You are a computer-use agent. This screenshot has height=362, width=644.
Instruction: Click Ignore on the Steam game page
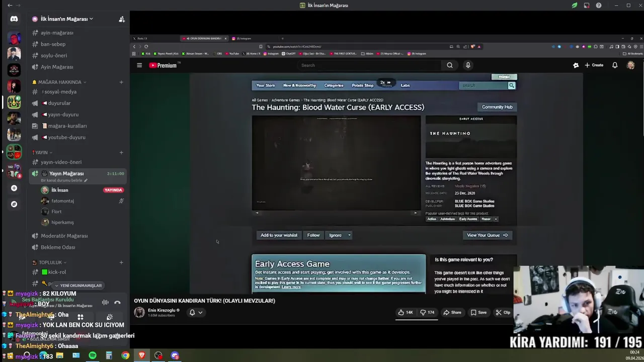tap(335, 235)
